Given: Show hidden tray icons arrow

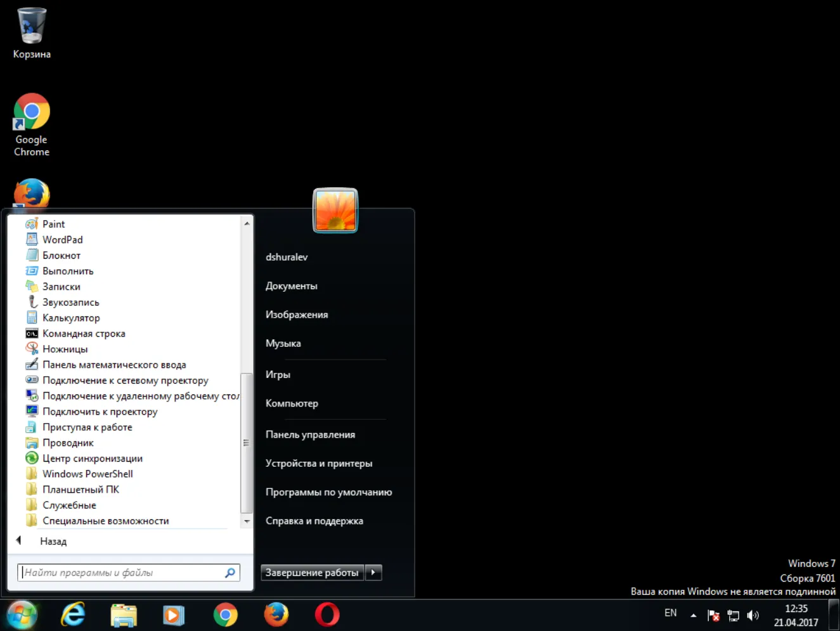Looking at the screenshot, I should [694, 615].
